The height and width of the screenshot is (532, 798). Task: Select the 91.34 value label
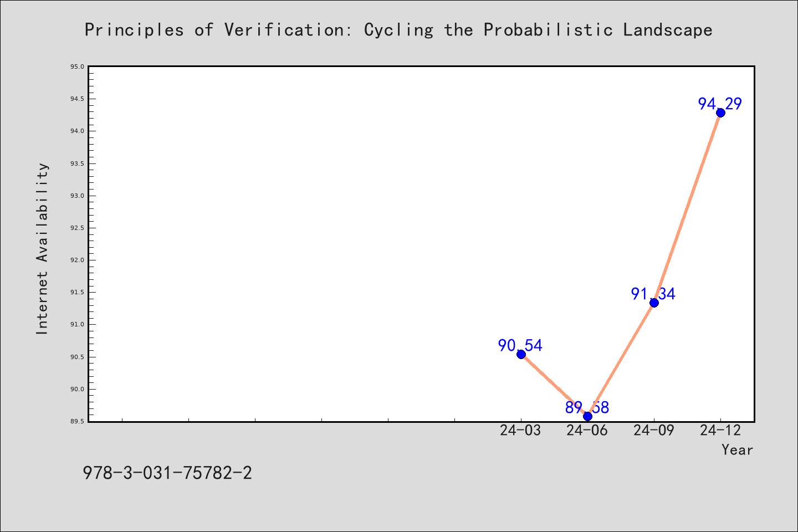coord(653,294)
